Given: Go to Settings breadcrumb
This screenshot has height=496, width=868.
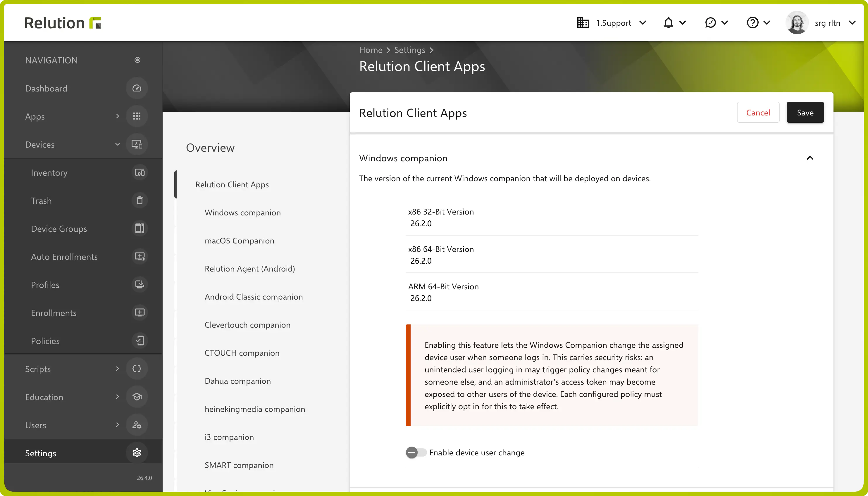Looking at the screenshot, I should (x=410, y=50).
